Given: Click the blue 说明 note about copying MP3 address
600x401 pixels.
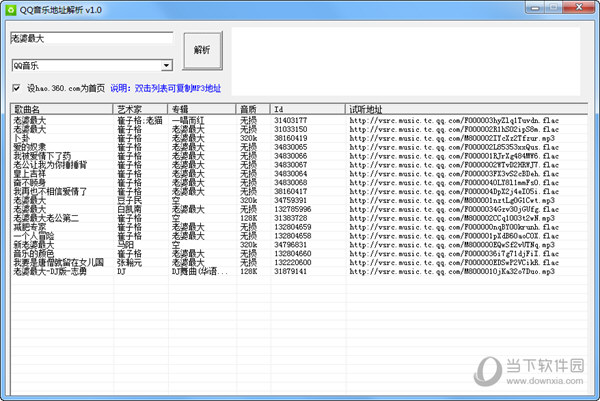Looking at the screenshot, I should coord(166,88).
